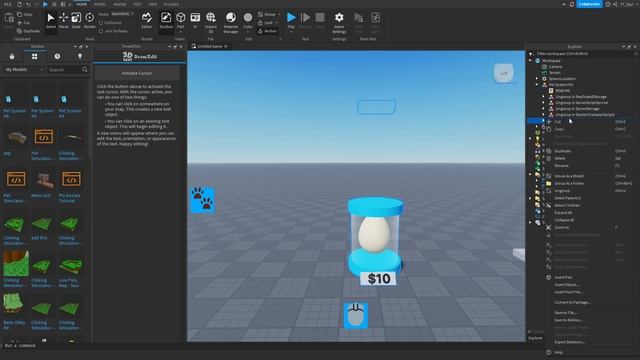Open the Toolbox from the ribbon
The image size is (640, 360).
(x=166, y=21)
